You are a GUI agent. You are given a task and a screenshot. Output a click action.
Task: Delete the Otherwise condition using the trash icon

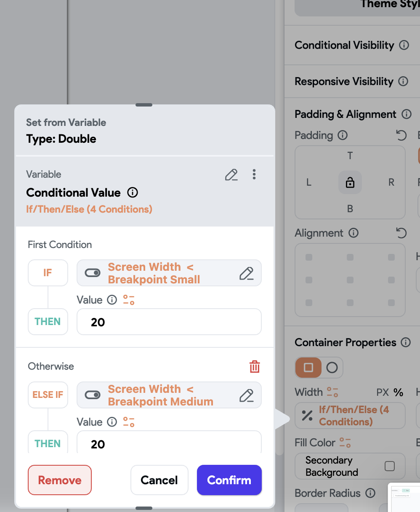coord(255,366)
